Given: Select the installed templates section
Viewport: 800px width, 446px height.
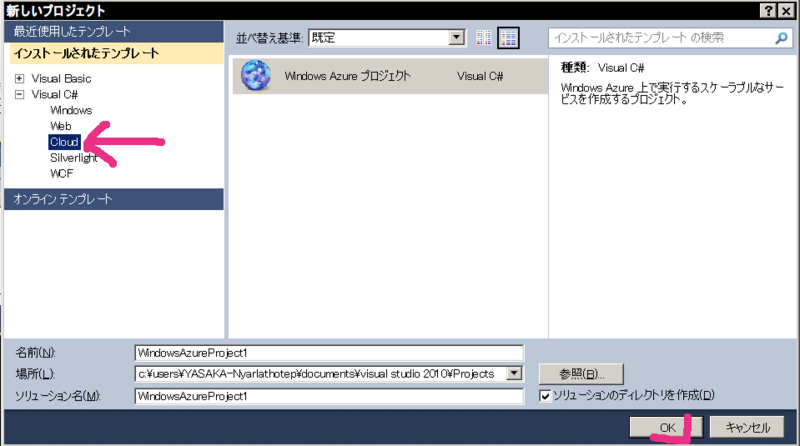Looking at the screenshot, I should [116, 53].
